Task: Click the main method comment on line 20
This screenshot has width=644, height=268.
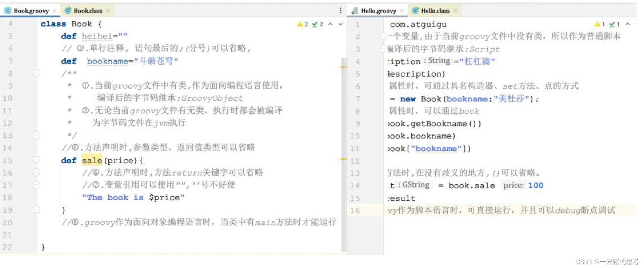Action: (199, 222)
